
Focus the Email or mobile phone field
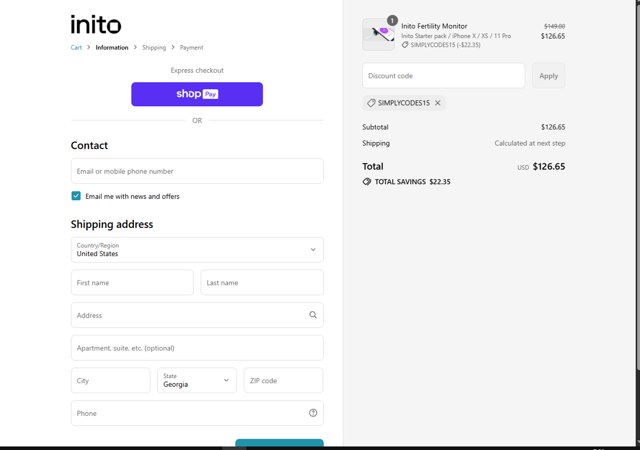197,171
